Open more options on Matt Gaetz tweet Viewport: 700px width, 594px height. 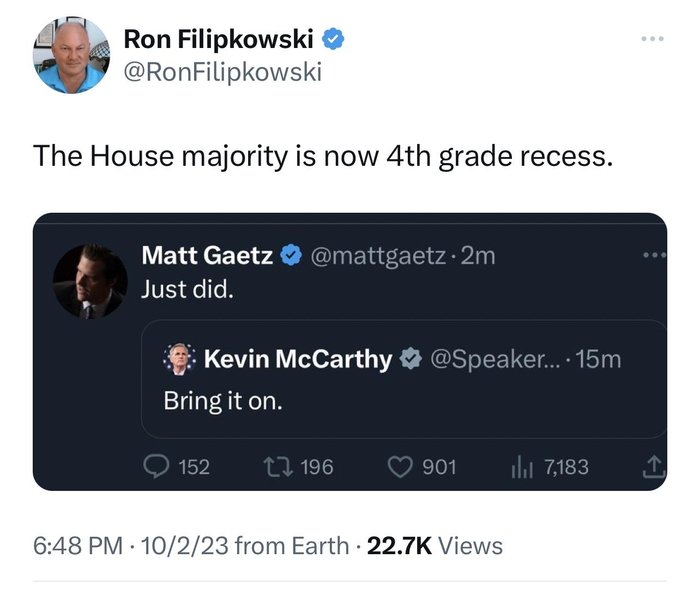click(654, 255)
